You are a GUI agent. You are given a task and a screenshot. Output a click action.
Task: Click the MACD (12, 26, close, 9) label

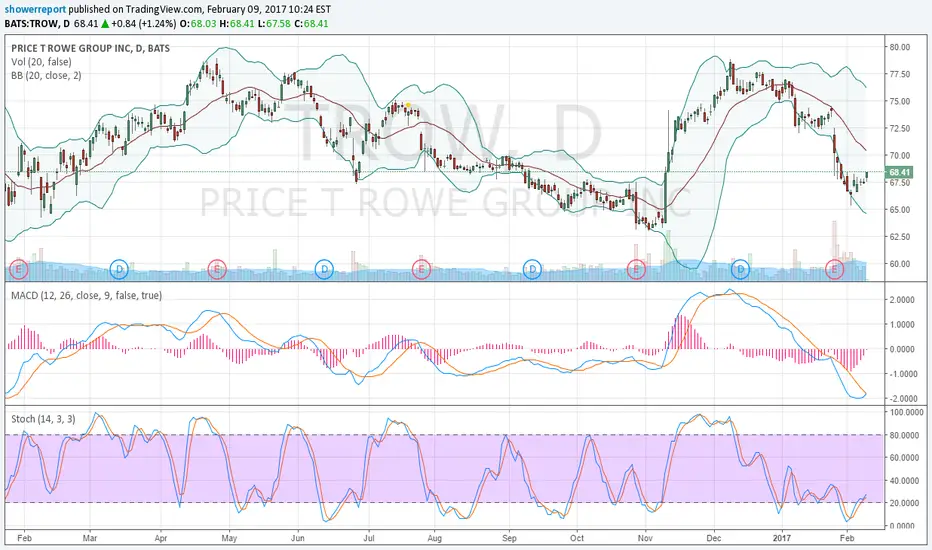click(86, 295)
